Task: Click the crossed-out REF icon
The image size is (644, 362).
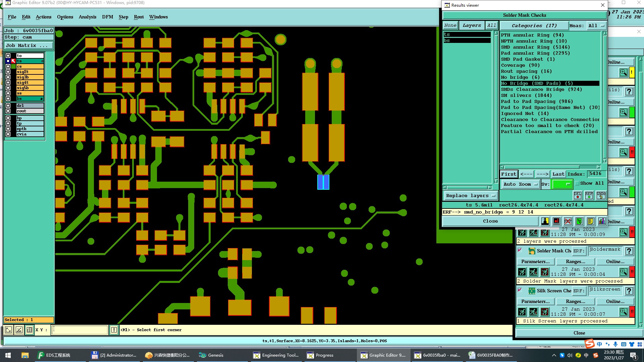Action: (568, 221)
